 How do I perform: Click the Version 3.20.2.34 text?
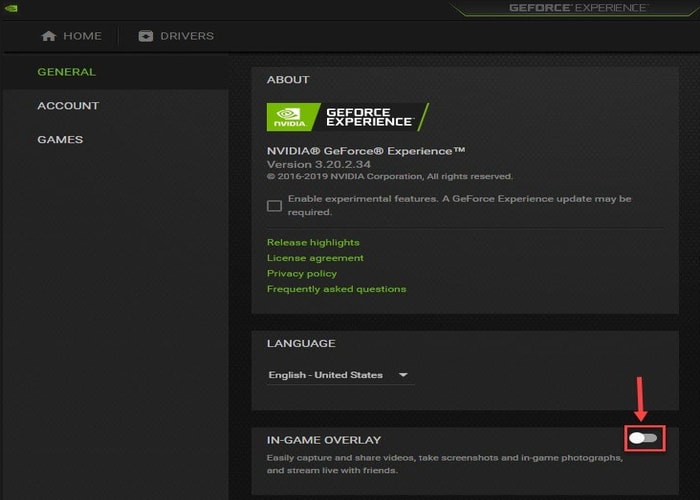click(319, 165)
